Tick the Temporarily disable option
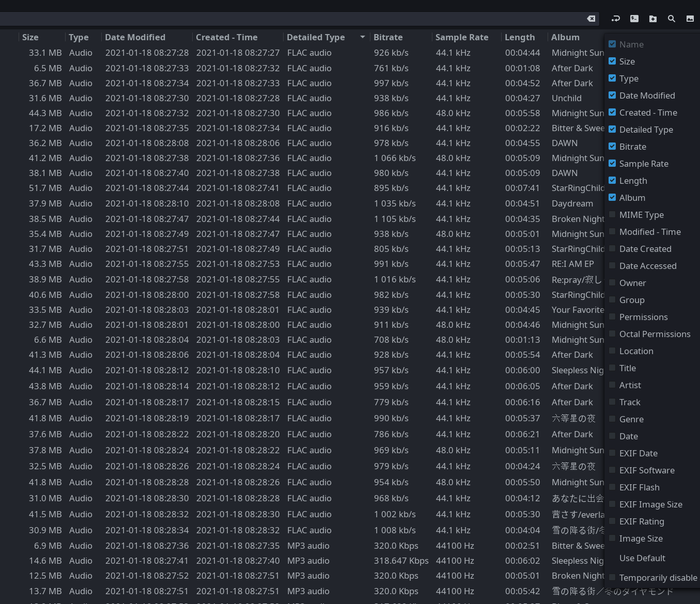Image resolution: width=700 pixels, height=604 pixels. [x=612, y=577]
